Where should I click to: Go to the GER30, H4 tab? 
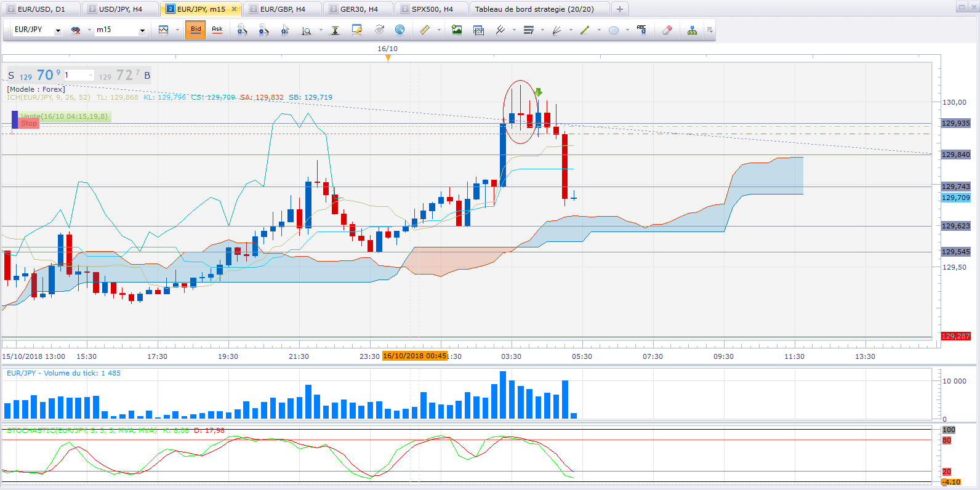point(359,9)
